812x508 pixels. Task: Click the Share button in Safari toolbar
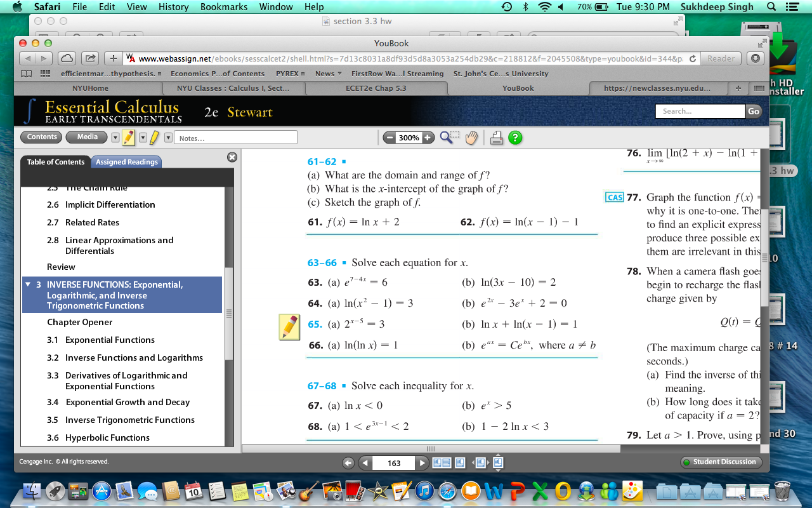91,58
